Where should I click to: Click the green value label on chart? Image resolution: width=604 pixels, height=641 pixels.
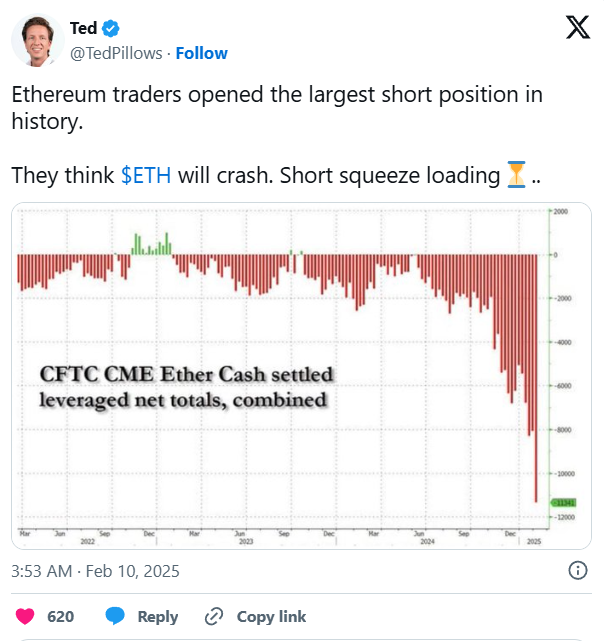pos(564,502)
